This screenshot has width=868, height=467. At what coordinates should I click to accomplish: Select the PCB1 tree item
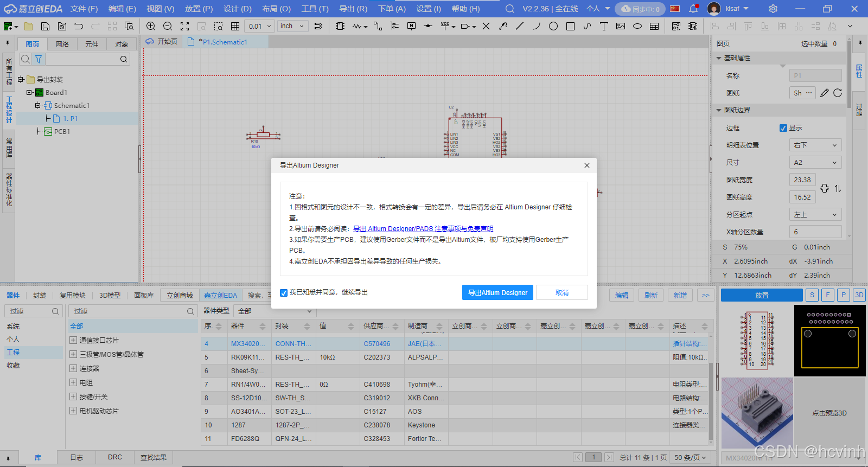tap(62, 131)
